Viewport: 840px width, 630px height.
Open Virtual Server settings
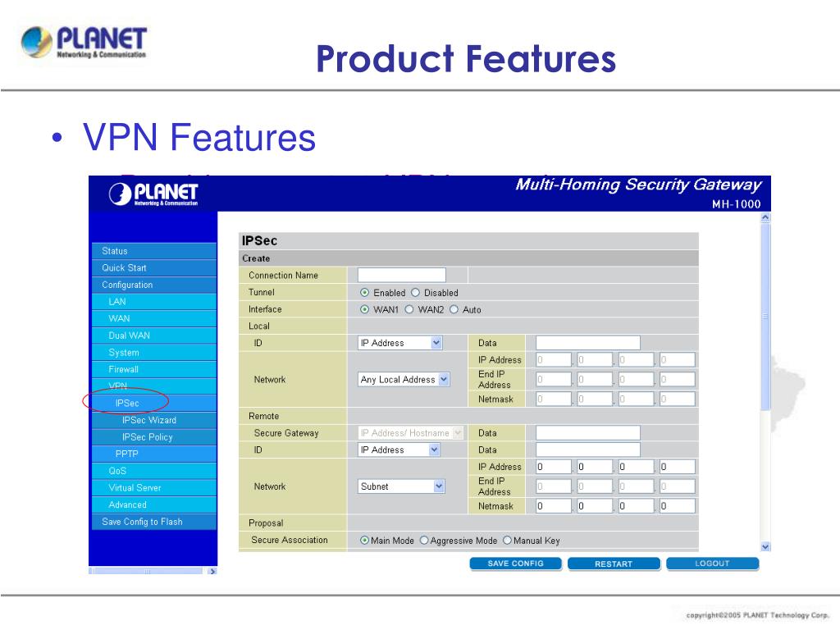pyautogui.click(x=154, y=487)
